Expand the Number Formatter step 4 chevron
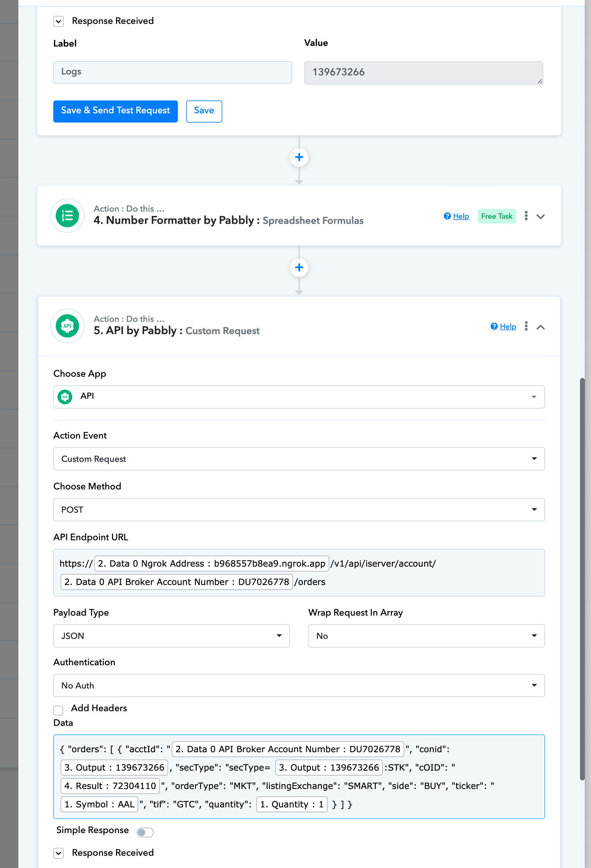 [x=540, y=217]
